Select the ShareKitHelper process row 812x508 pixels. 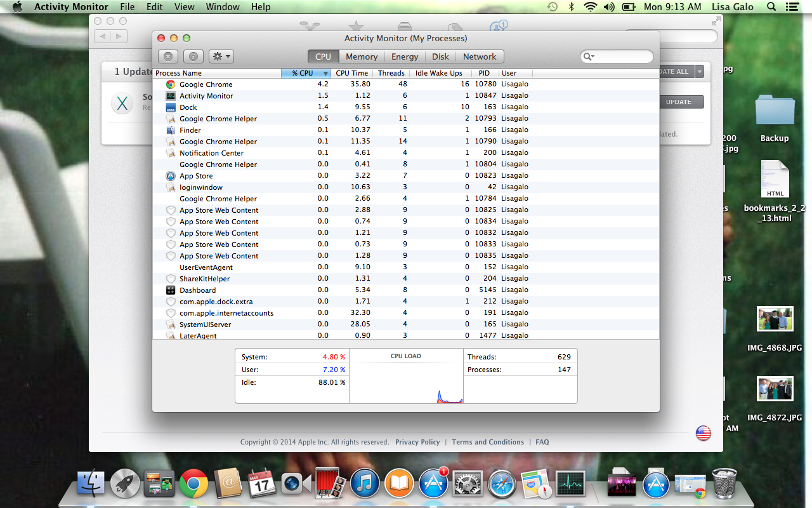pyautogui.click(x=406, y=279)
